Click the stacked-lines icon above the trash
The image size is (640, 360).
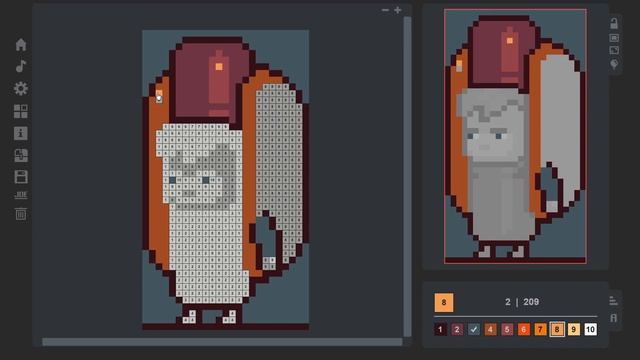pyautogui.click(x=21, y=195)
